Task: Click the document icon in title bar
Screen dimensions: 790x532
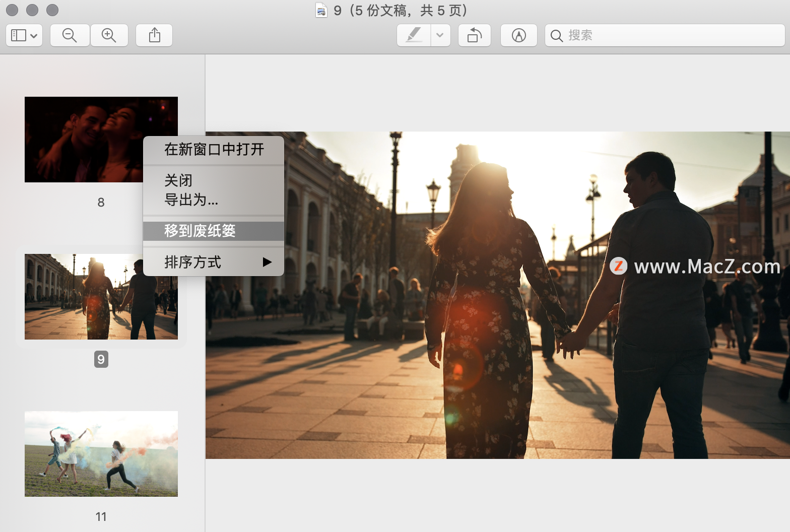Action: [x=321, y=10]
